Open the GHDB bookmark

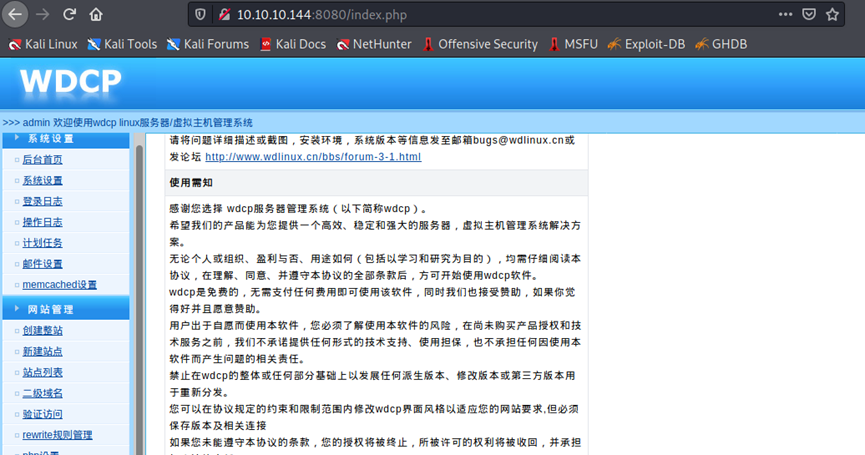click(x=721, y=44)
